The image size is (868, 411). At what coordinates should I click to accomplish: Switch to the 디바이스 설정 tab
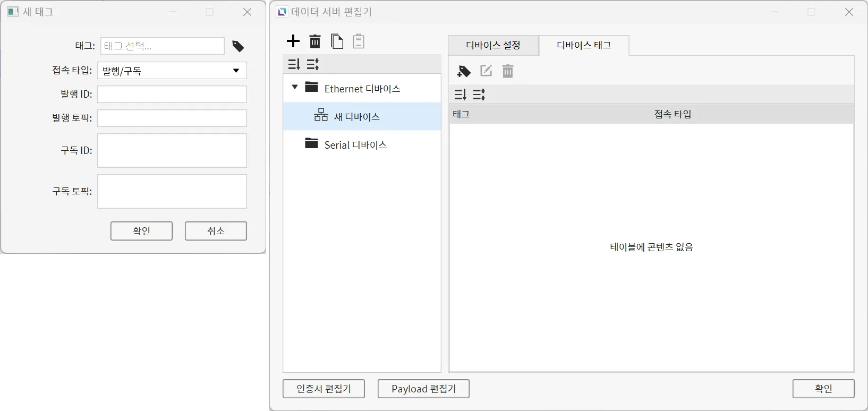493,45
